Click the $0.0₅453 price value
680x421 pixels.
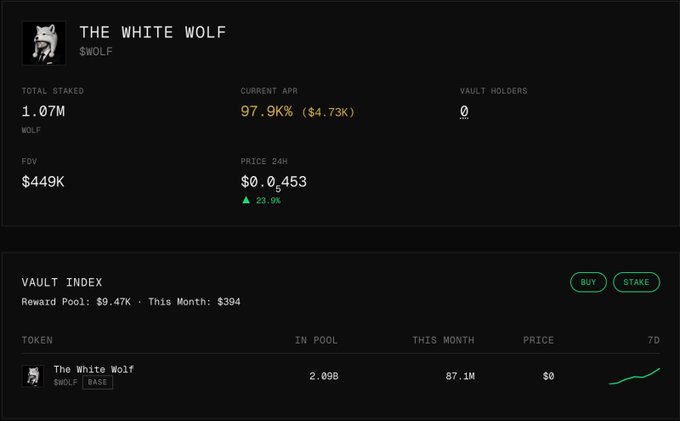point(274,183)
